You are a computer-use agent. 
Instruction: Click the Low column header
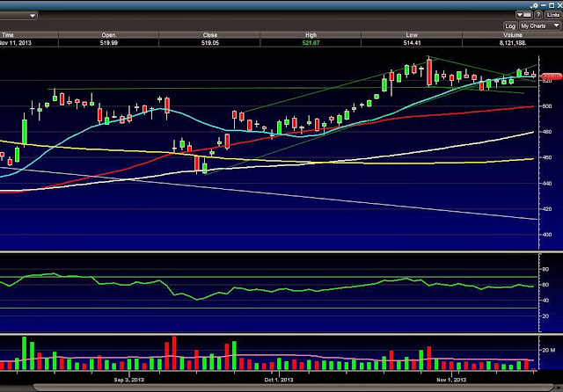coord(412,35)
